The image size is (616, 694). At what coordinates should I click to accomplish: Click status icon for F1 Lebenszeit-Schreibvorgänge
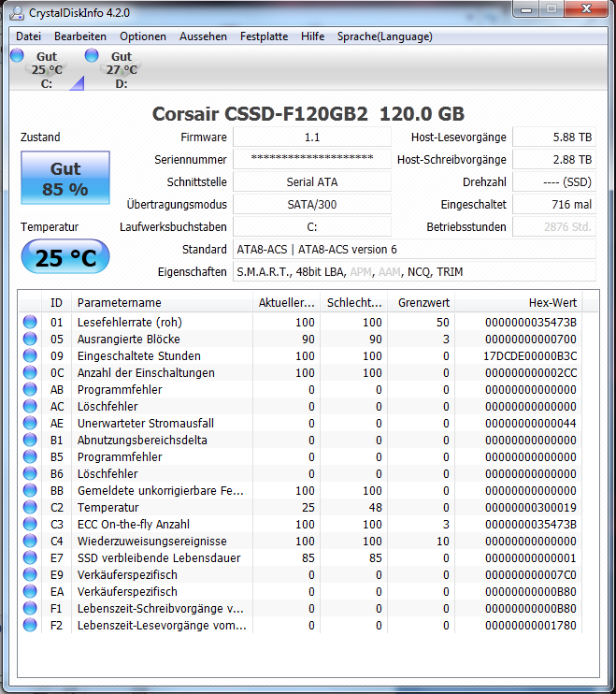point(30,608)
